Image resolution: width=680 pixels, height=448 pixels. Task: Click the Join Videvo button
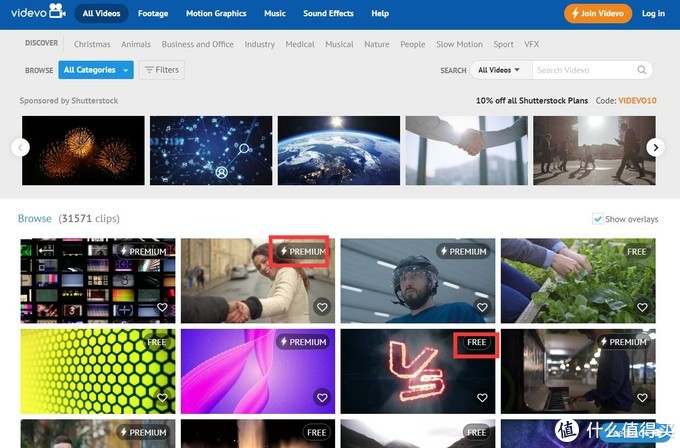[598, 14]
